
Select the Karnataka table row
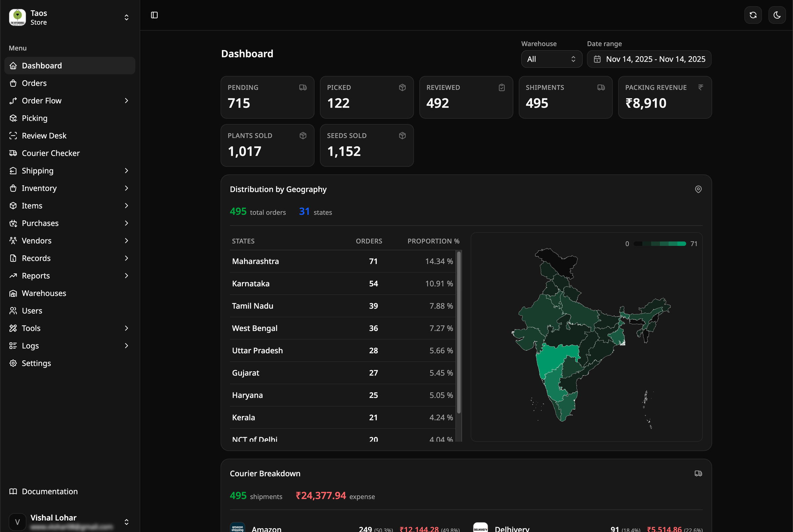343,284
